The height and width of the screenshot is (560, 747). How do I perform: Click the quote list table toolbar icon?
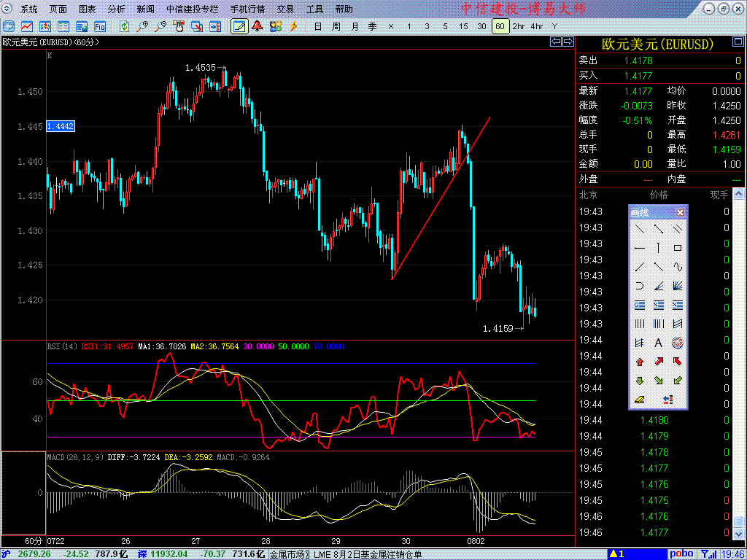pos(63,26)
